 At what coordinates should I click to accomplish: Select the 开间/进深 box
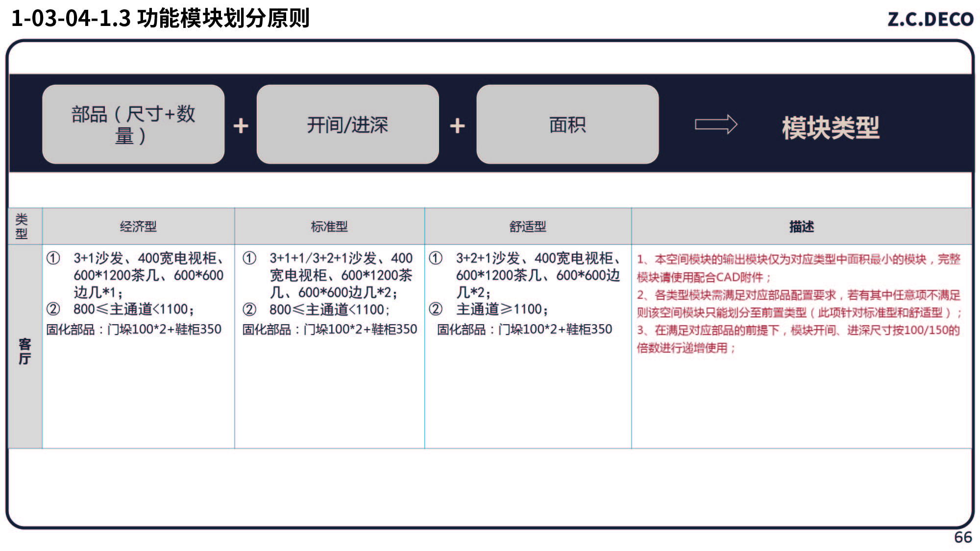pos(347,124)
